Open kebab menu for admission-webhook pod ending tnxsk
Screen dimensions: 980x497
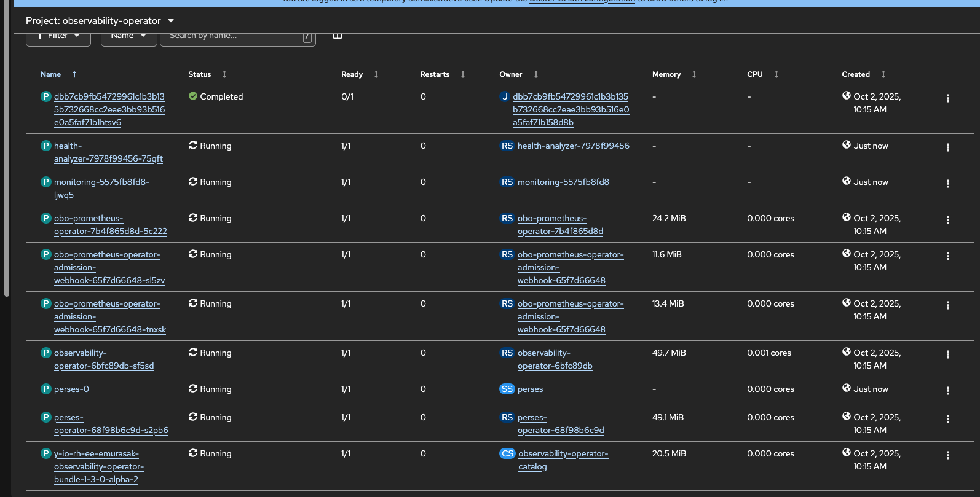947,305
